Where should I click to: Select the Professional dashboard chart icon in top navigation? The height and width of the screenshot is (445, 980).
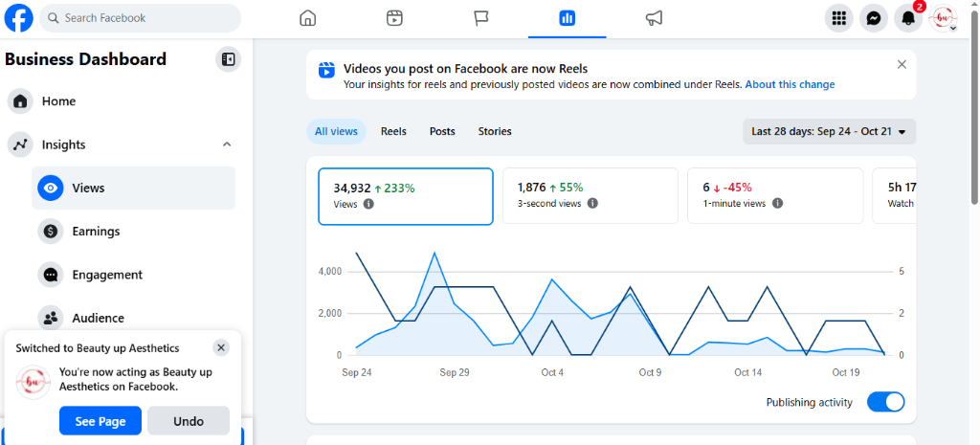(567, 18)
